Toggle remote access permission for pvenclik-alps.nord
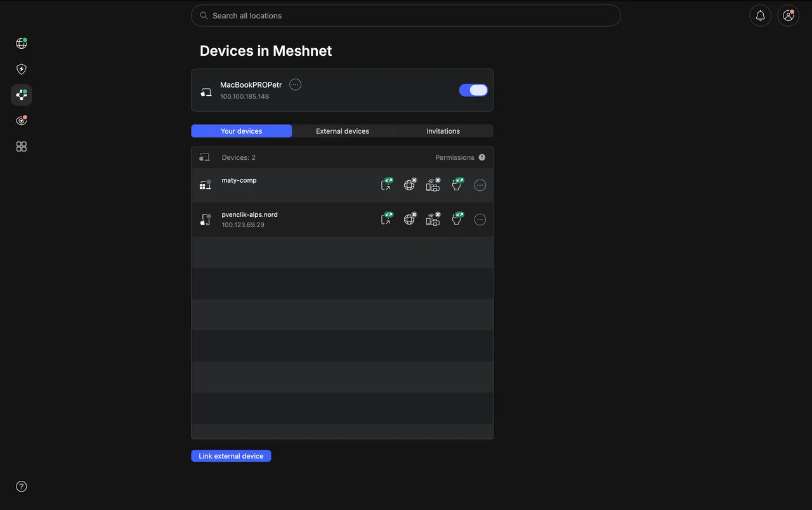This screenshot has height=510, width=812. (386, 219)
